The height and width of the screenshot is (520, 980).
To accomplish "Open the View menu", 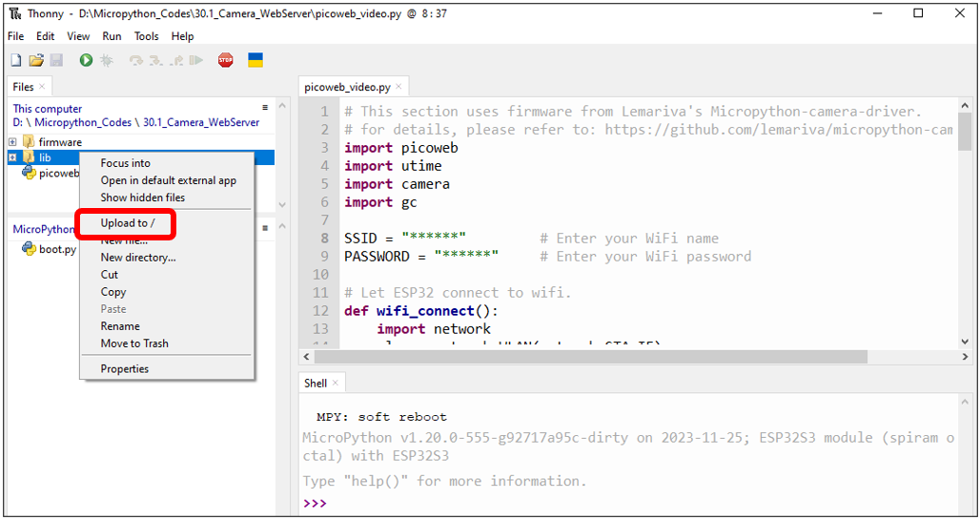I will [x=78, y=36].
